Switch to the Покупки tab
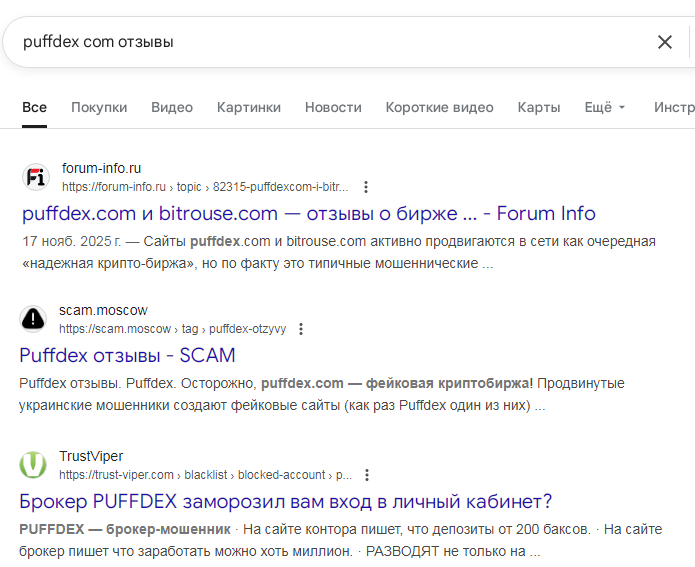 (x=99, y=108)
